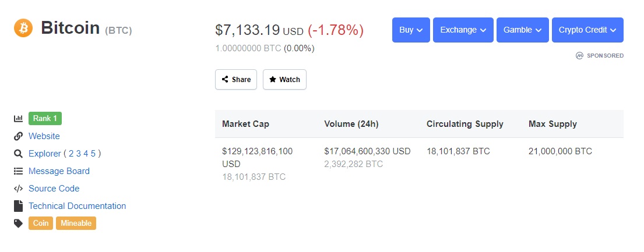Open the Exchange dropdown menu
The height and width of the screenshot is (252, 644).
463,30
